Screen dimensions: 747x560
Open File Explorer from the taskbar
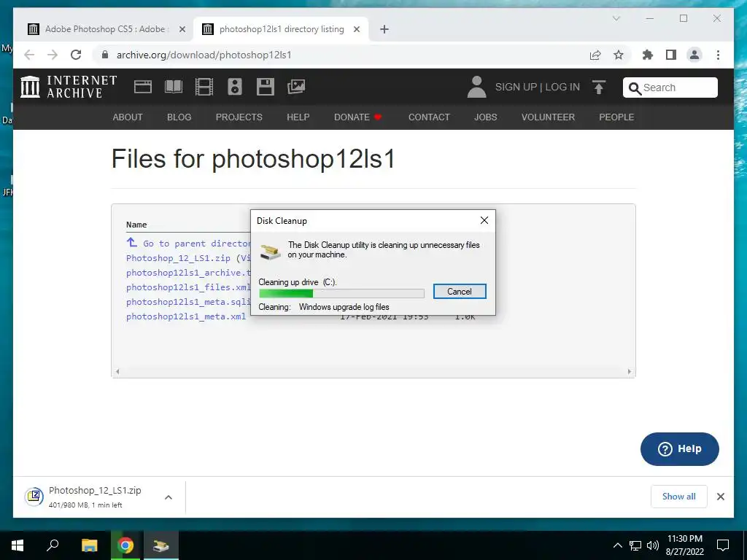coord(89,545)
